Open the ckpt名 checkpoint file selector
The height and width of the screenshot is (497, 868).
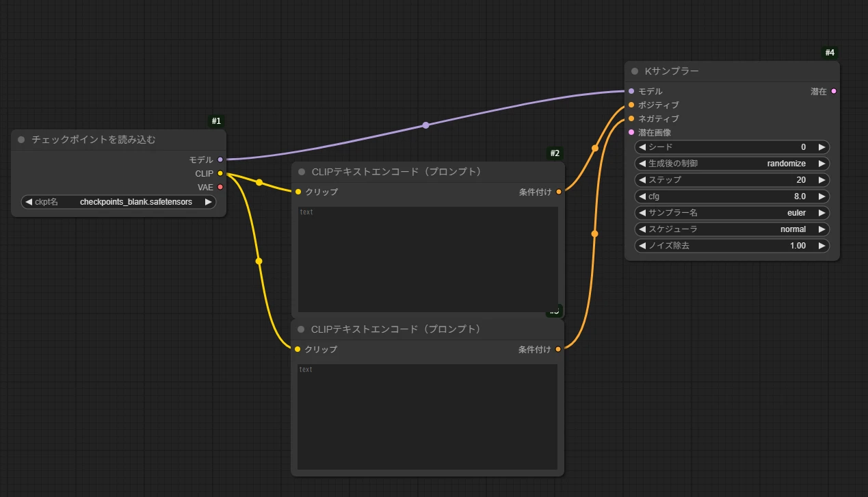coord(118,202)
